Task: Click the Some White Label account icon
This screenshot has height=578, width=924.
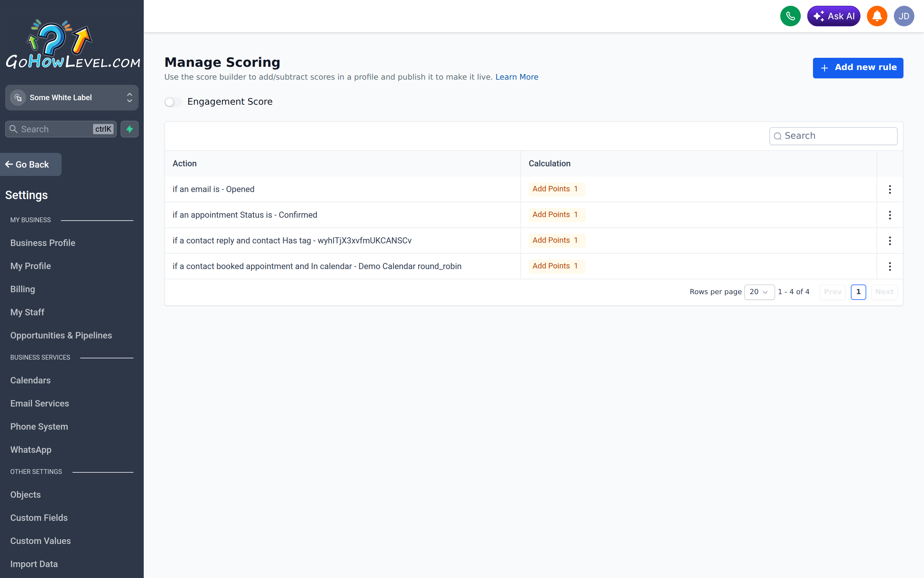Action: coord(18,98)
